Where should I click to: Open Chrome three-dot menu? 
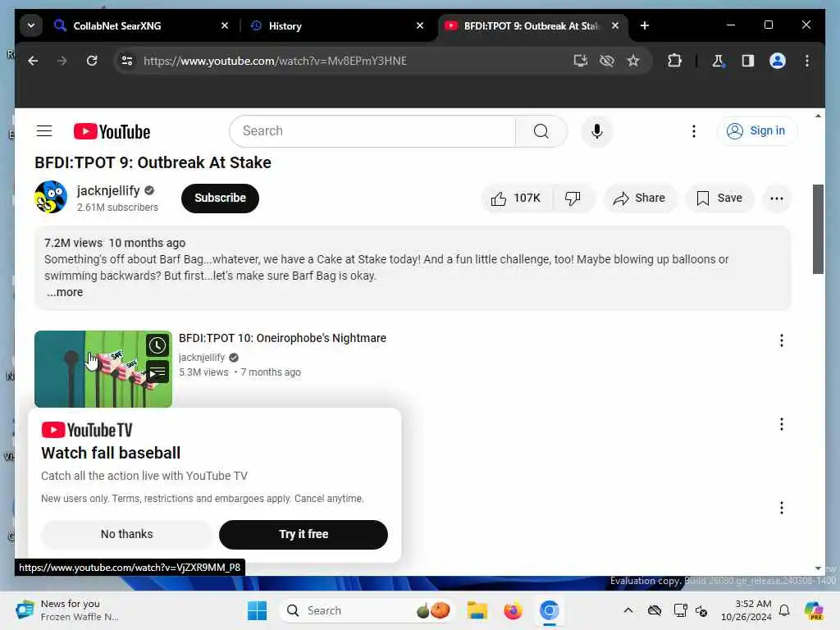point(807,61)
